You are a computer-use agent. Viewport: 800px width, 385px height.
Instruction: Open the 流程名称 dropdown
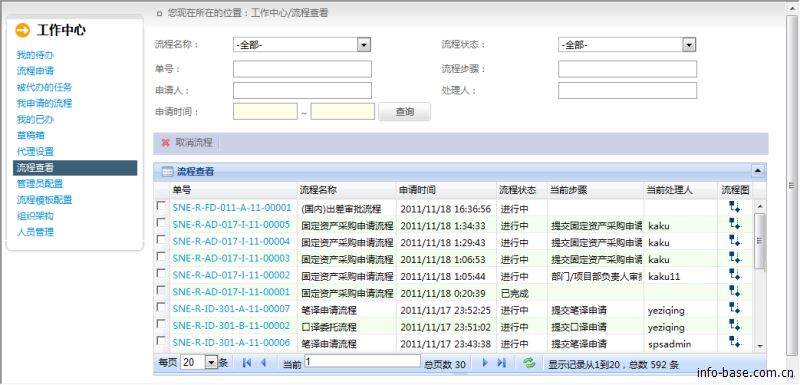[363, 45]
